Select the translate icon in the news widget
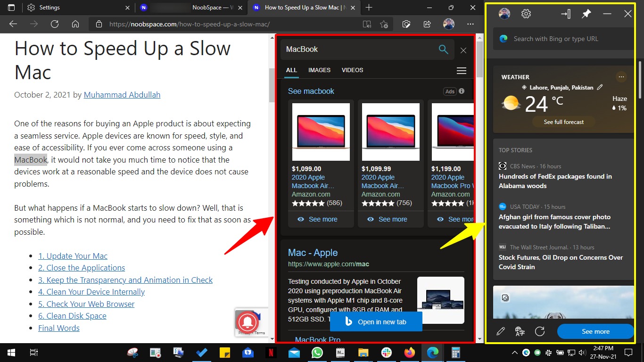 pyautogui.click(x=519, y=331)
